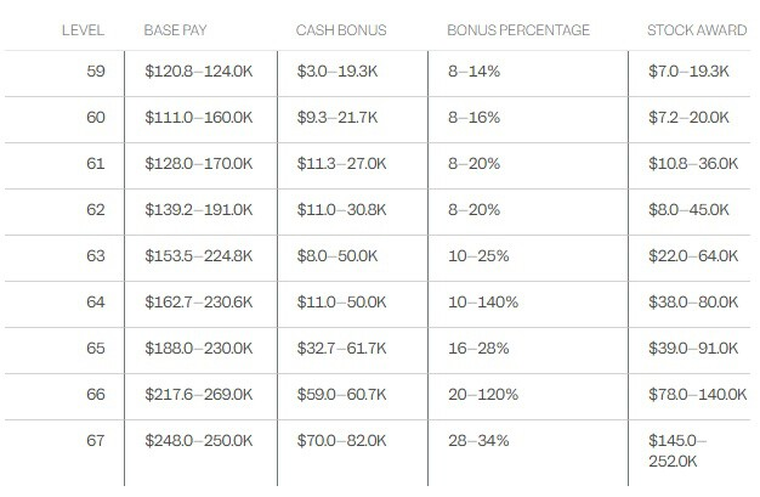Select the level 63 row label
Image resolution: width=760 pixels, height=497 pixels.
point(96,256)
